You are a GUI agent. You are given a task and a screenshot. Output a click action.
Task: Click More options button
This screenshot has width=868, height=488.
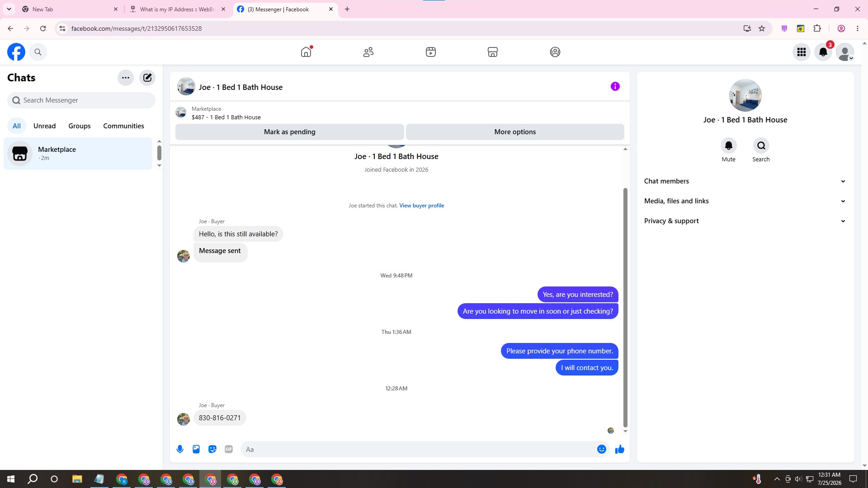(515, 132)
